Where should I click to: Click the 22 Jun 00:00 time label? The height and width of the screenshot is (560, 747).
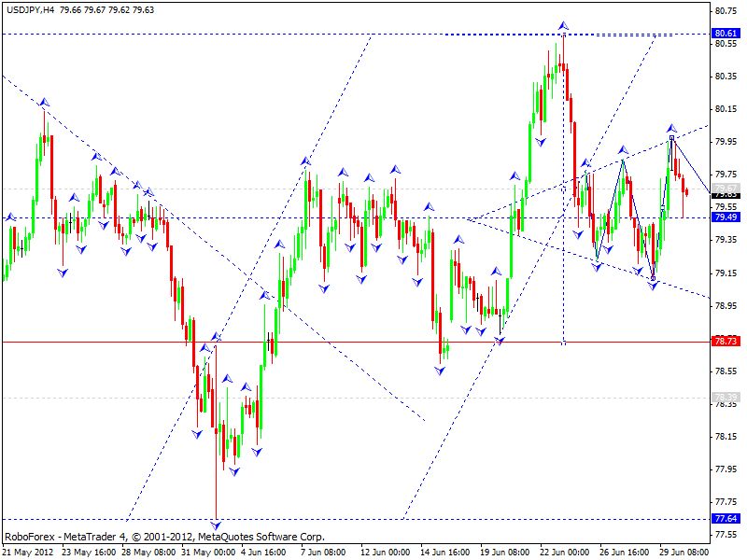[565, 553]
